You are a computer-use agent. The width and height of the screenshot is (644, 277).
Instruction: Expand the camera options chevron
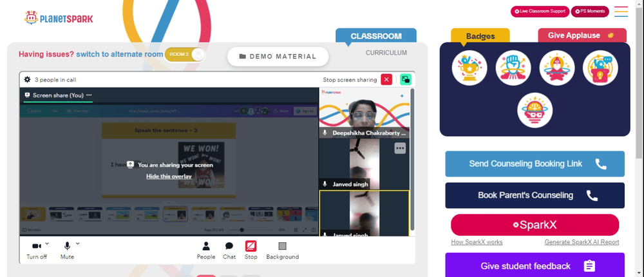47,244
